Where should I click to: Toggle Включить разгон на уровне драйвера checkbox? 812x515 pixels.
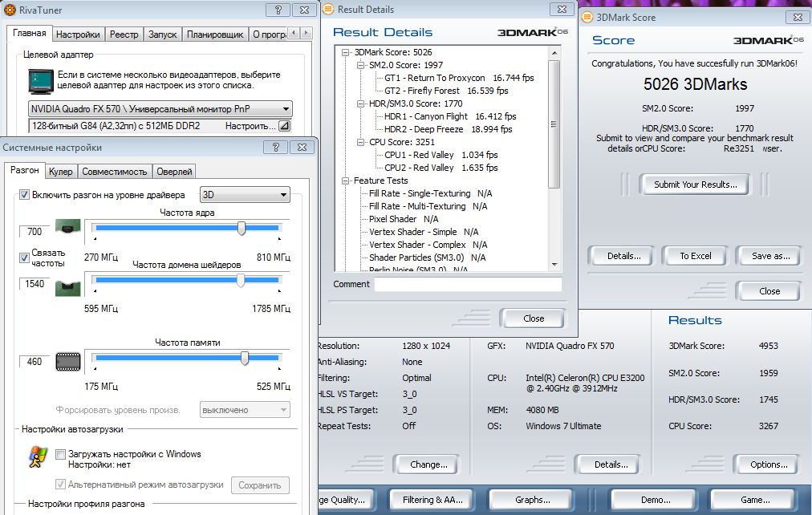point(24,195)
